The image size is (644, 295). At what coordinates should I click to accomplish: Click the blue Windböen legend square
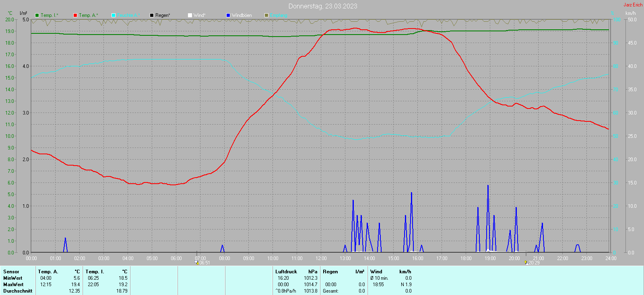(228, 15)
